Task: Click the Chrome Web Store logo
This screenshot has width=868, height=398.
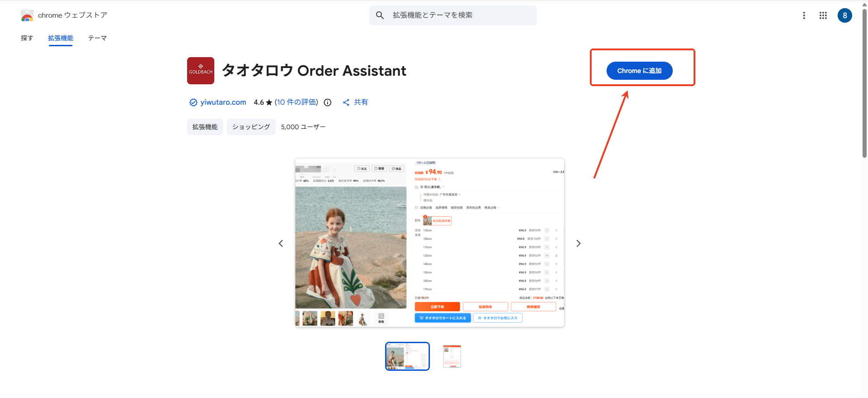Action: [x=27, y=15]
